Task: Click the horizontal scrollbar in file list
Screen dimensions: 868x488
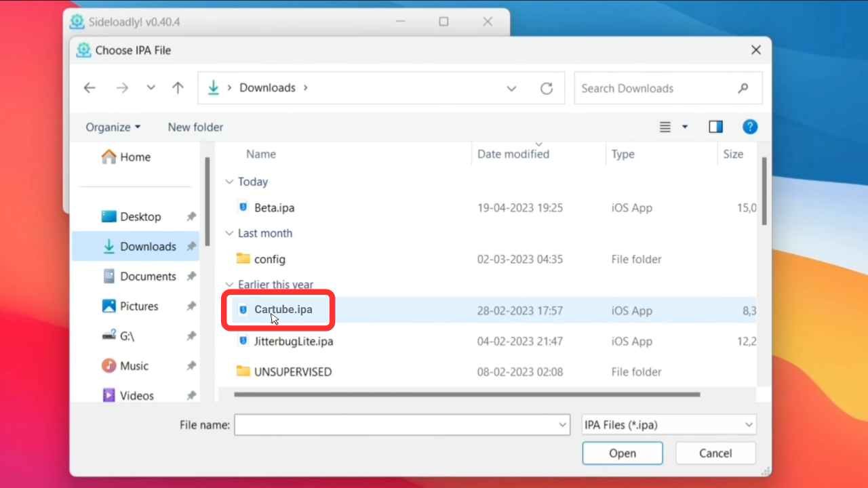Action: (467, 394)
